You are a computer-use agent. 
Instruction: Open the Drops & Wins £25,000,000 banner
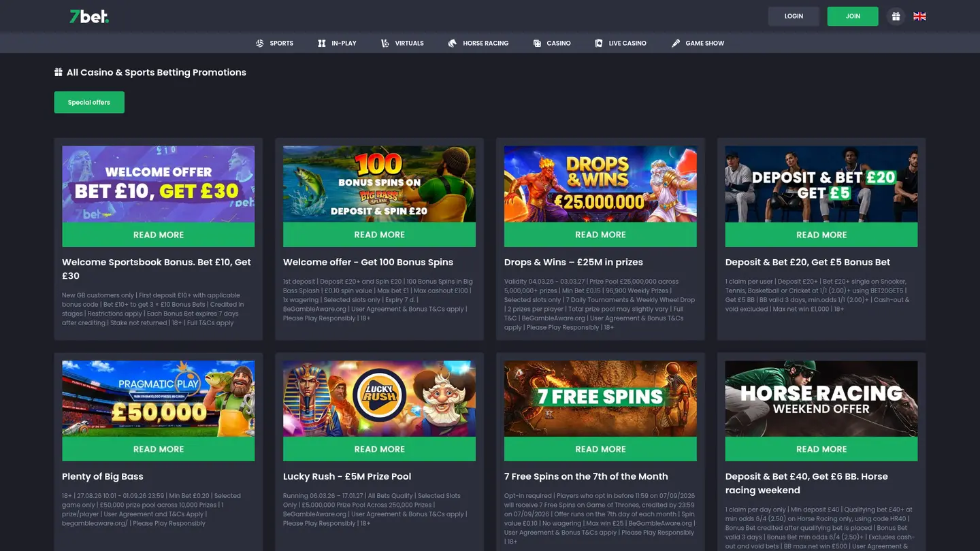point(600,184)
